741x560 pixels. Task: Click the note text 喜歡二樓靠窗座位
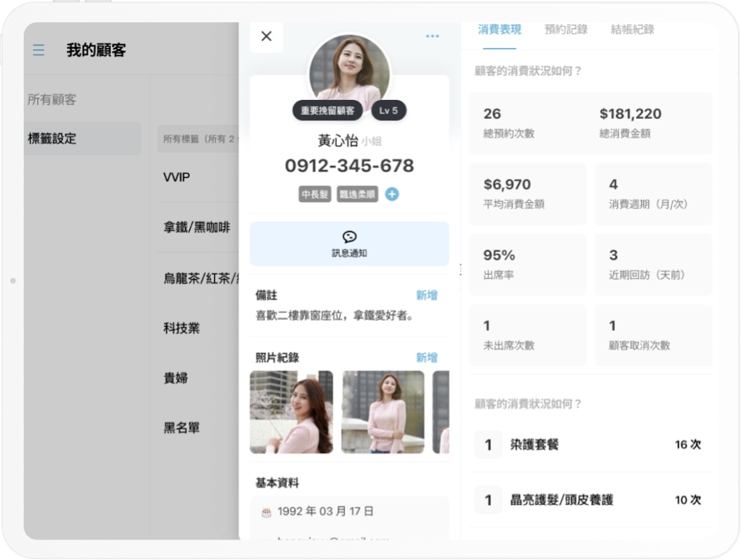pos(301,315)
